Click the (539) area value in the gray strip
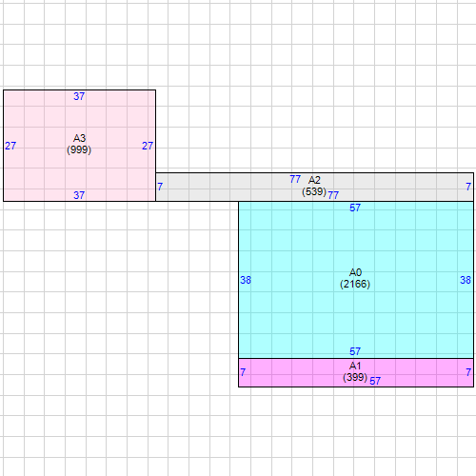This screenshot has width=476, height=476. click(314, 191)
